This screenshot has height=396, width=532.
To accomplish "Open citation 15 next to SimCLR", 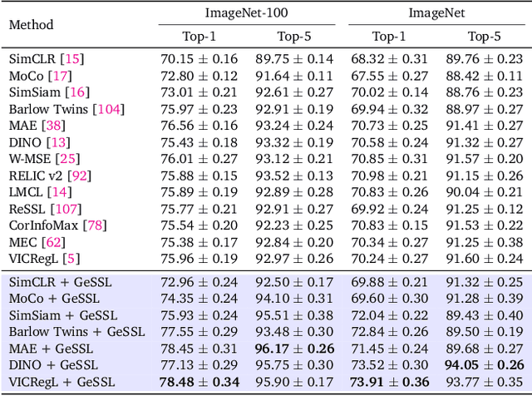I will [x=74, y=59].
